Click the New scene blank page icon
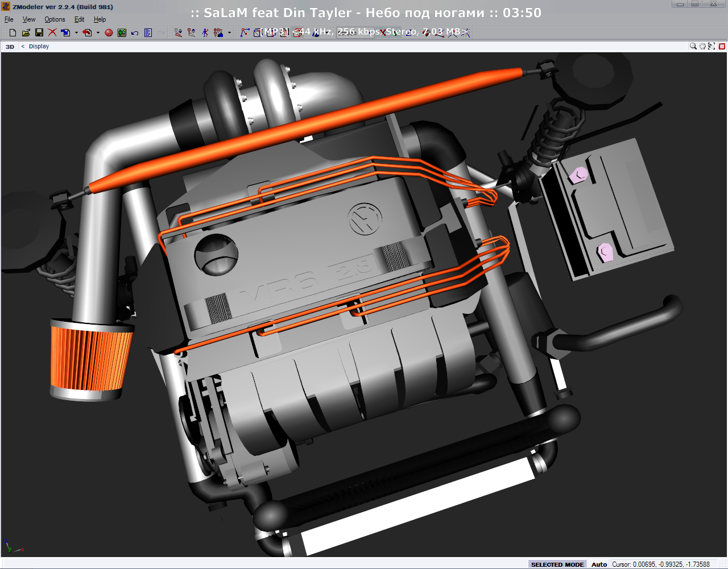 pyautogui.click(x=13, y=32)
